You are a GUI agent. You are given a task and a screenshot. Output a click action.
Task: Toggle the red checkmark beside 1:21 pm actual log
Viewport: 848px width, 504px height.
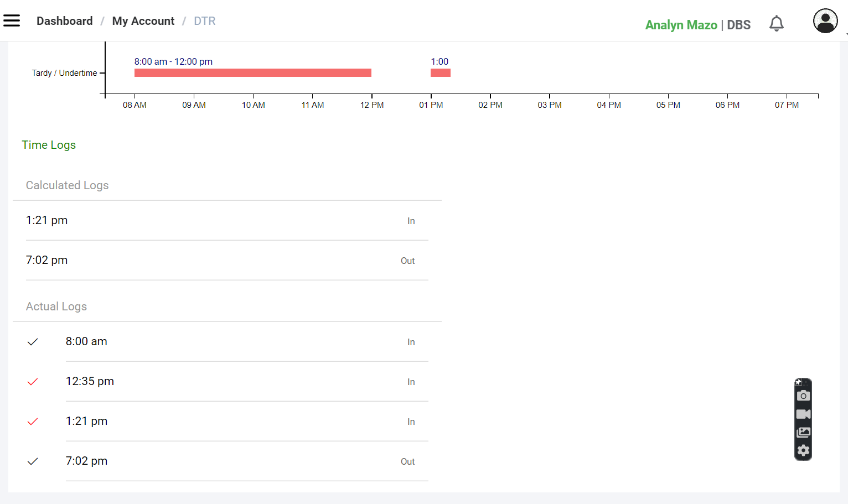(x=33, y=422)
